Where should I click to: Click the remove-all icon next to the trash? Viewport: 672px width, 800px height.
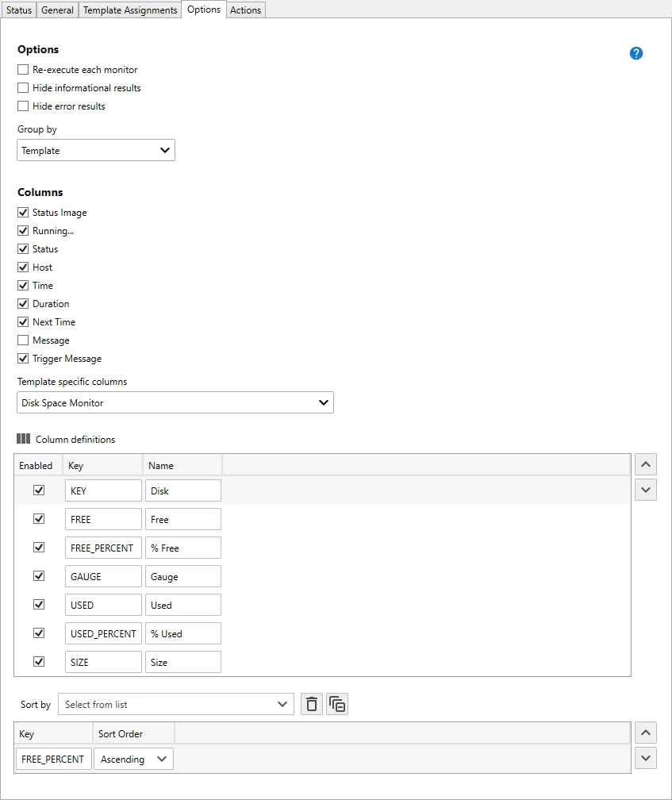[x=337, y=704]
